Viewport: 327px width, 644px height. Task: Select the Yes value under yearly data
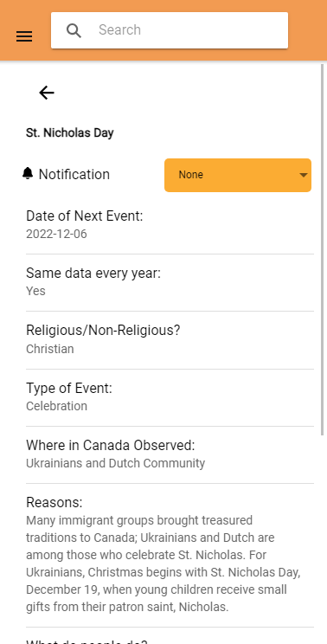click(x=35, y=291)
